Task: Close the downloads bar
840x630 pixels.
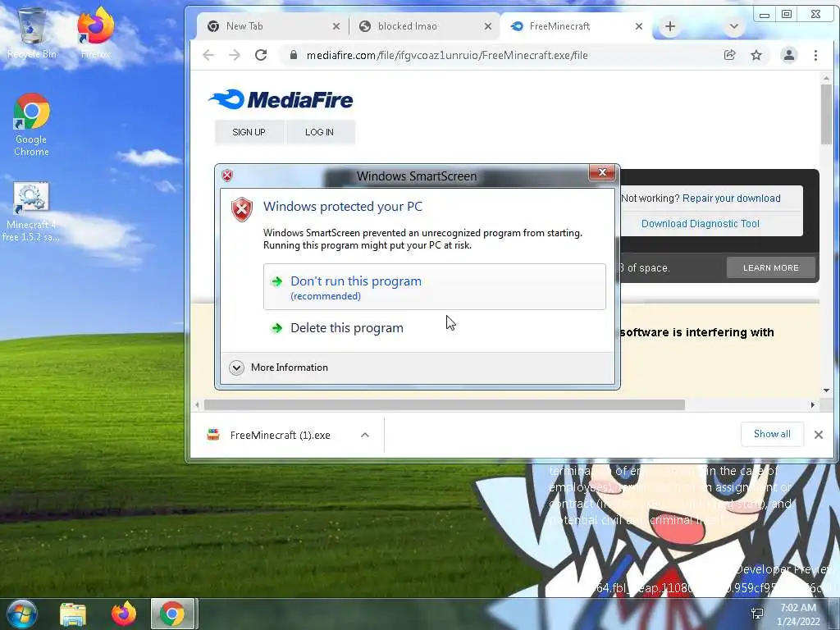Action: (819, 435)
